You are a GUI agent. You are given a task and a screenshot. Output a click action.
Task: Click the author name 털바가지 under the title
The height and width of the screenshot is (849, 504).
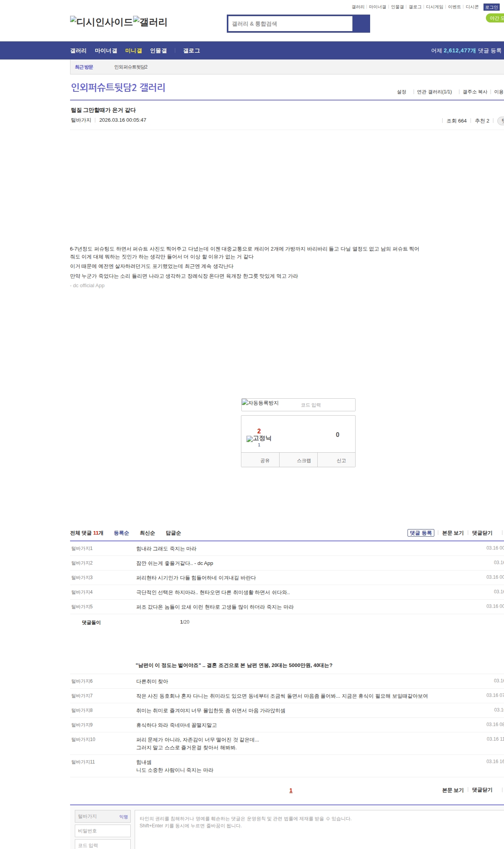pos(81,120)
